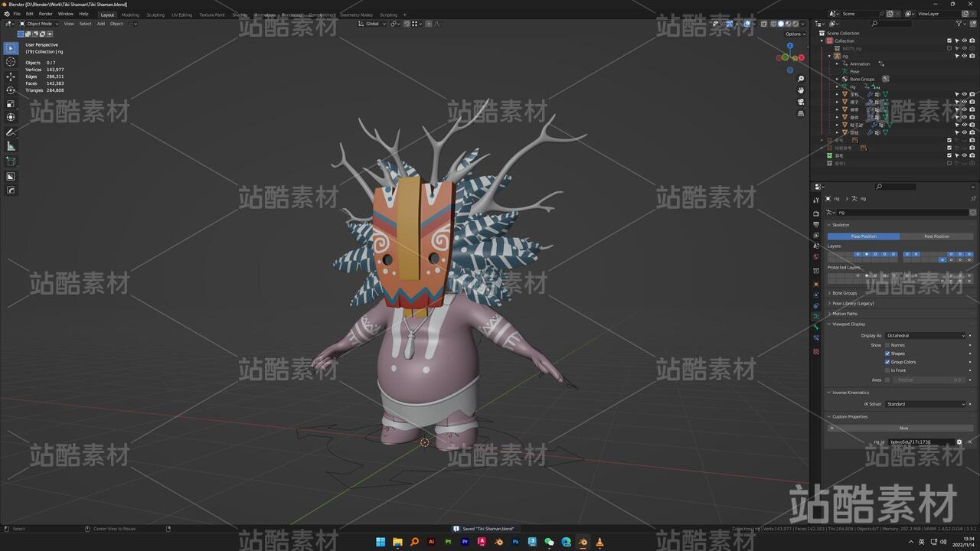Switch to the Modeling workspace tab
This screenshot has height=551, width=980.
(130, 15)
